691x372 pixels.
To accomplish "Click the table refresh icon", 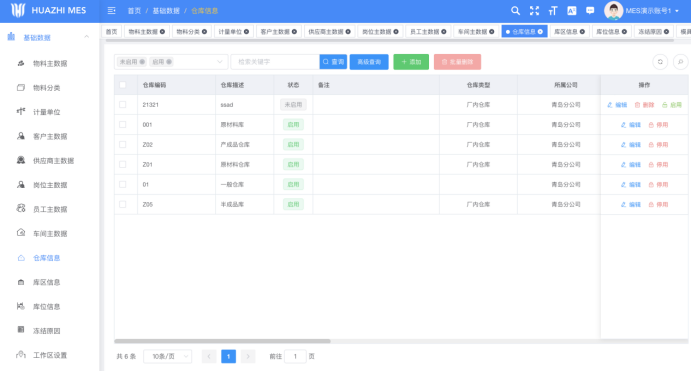I will coord(660,62).
